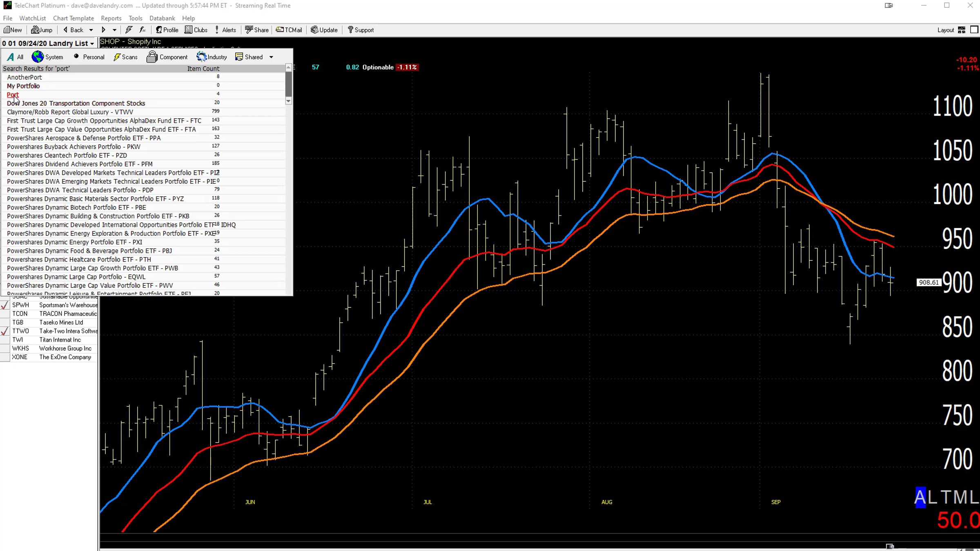Select PowerShares Dynamic Biotech Portfolio ETF - PBE

(76, 207)
